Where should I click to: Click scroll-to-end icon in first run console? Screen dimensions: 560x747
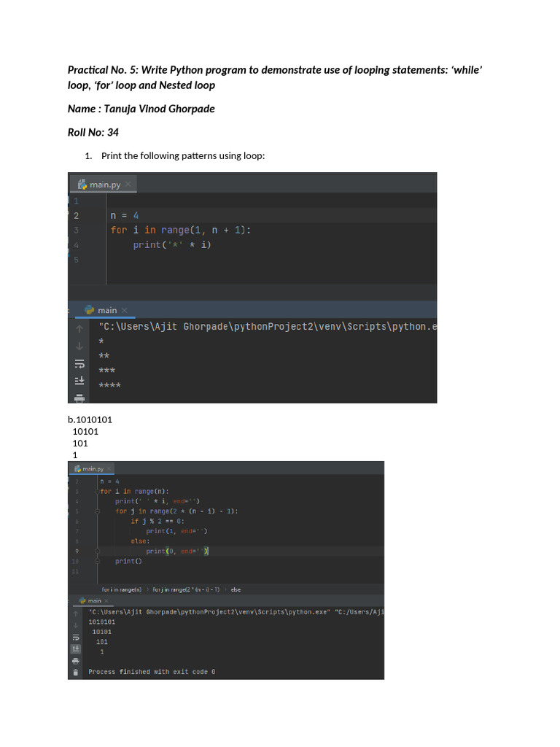79,381
